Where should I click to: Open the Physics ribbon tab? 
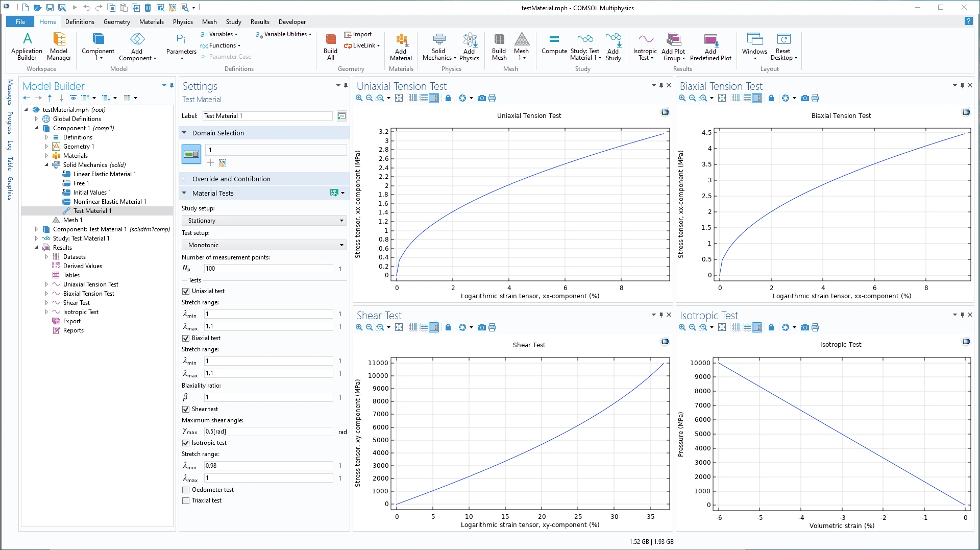(x=183, y=22)
